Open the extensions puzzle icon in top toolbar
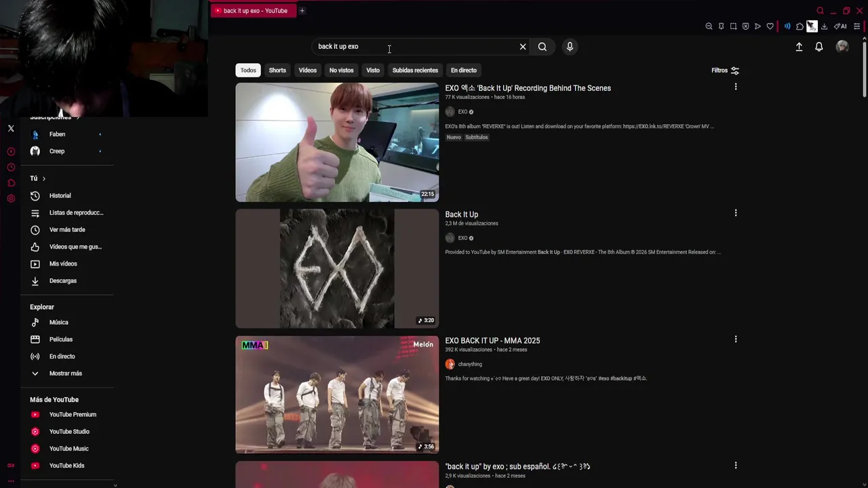The image size is (868, 488). 800,26
